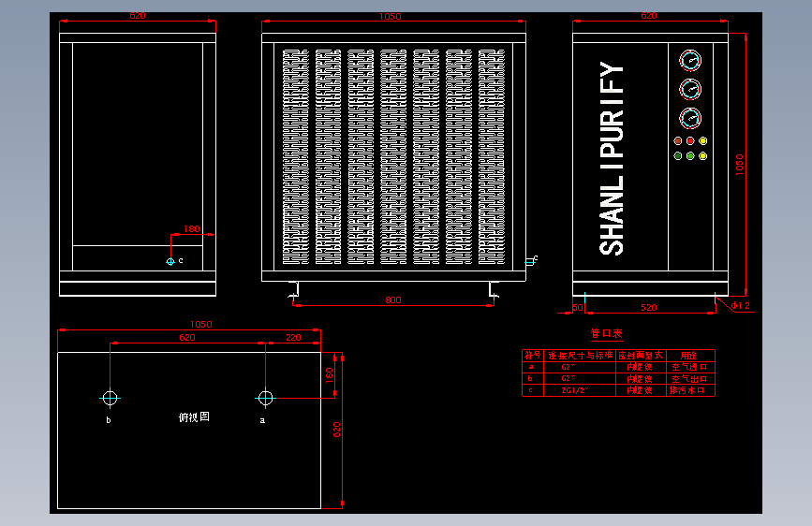Click the label a under the right port
The height and width of the screenshot is (526, 812).
[x=262, y=420]
